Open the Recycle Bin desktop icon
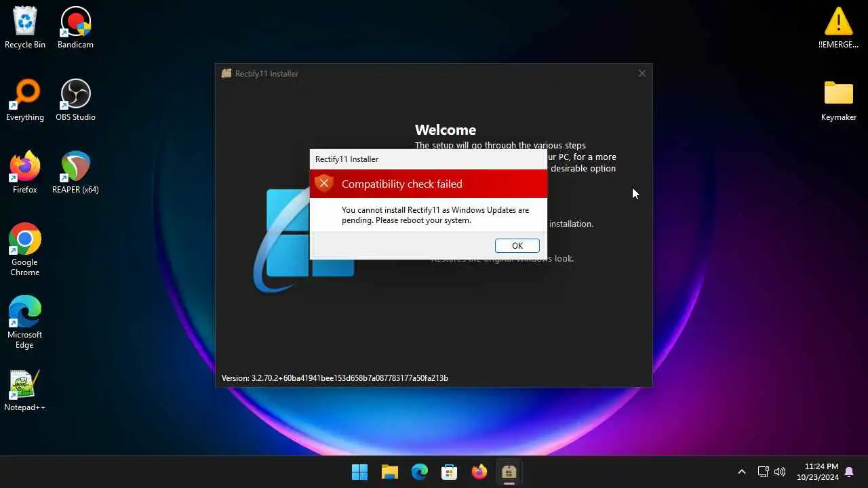The height and width of the screenshot is (488, 868). click(x=25, y=28)
